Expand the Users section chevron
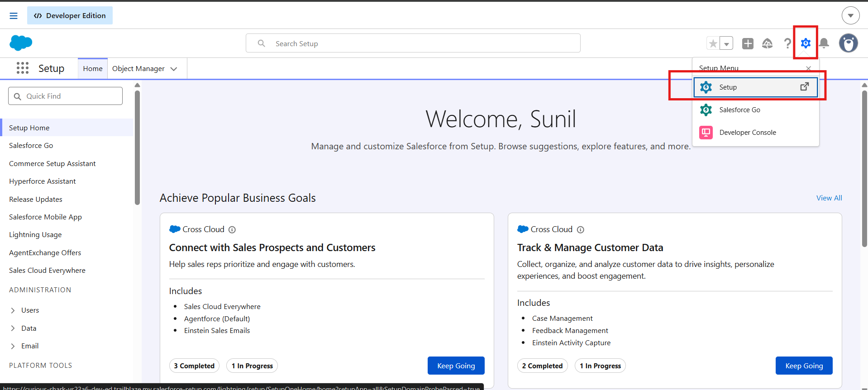Image resolution: width=868 pixels, height=390 pixels. tap(13, 310)
